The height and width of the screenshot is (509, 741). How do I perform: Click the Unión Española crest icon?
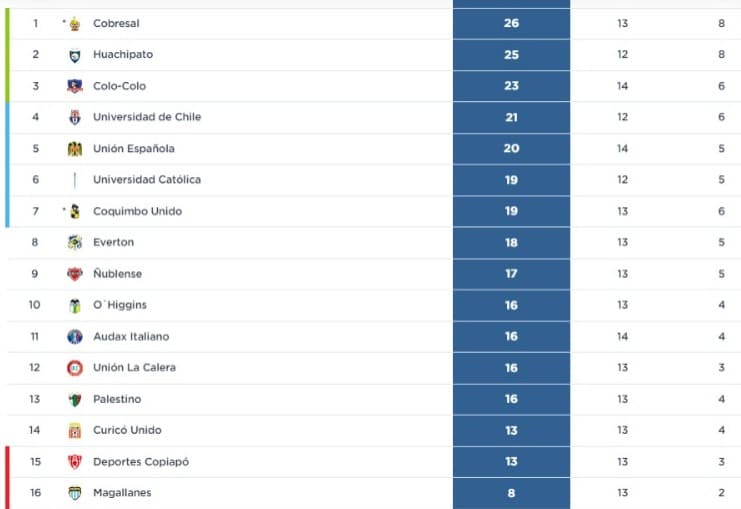(75, 149)
